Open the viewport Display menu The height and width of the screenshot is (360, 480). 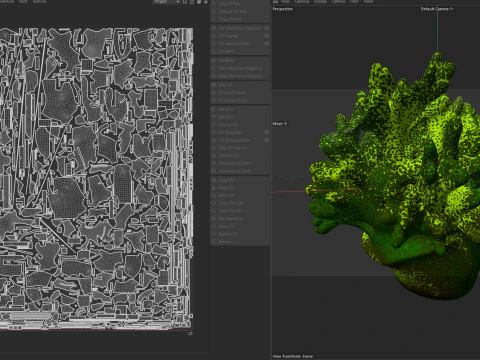click(x=320, y=2)
